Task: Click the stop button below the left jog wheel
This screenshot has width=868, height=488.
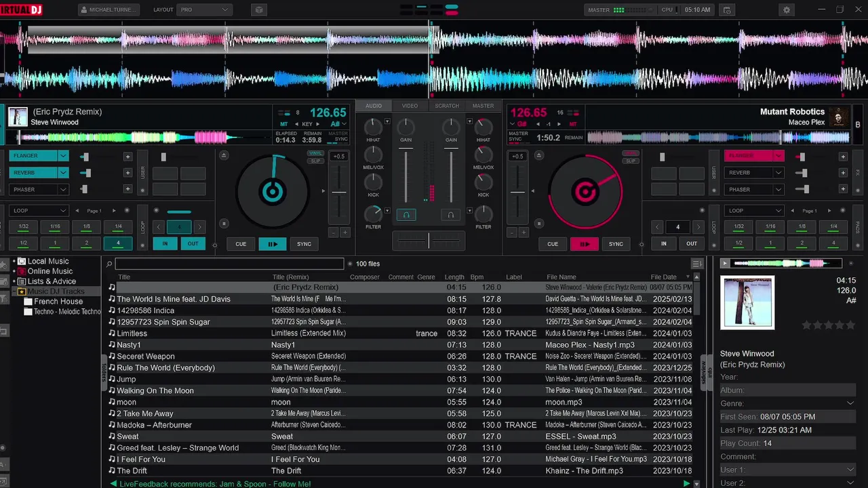Action: pos(224,223)
